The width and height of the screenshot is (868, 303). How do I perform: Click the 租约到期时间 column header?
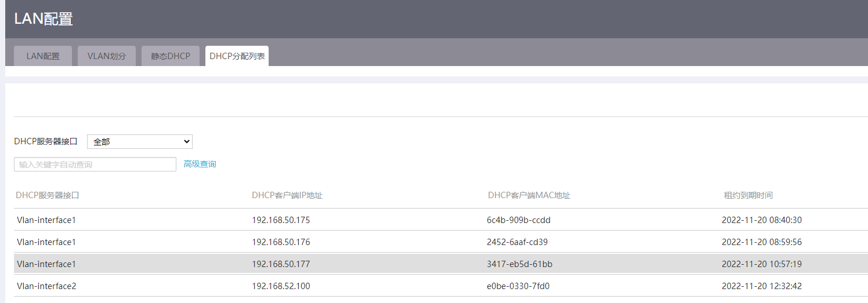click(748, 195)
